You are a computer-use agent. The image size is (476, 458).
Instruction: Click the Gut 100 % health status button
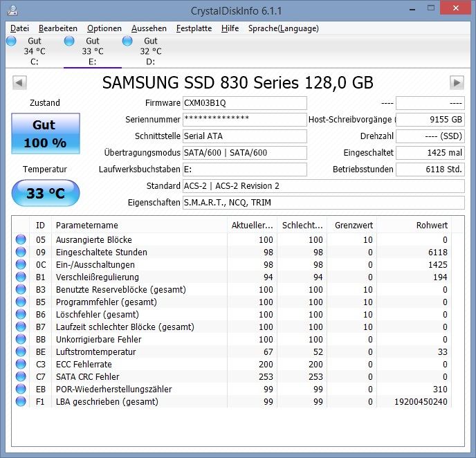[x=46, y=134]
